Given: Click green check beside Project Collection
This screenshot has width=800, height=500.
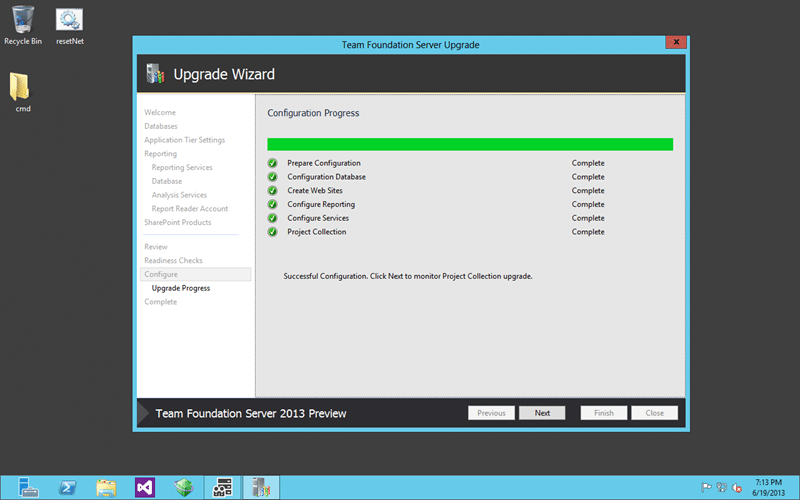Looking at the screenshot, I should pyautogui.click(x=272, y=232).
